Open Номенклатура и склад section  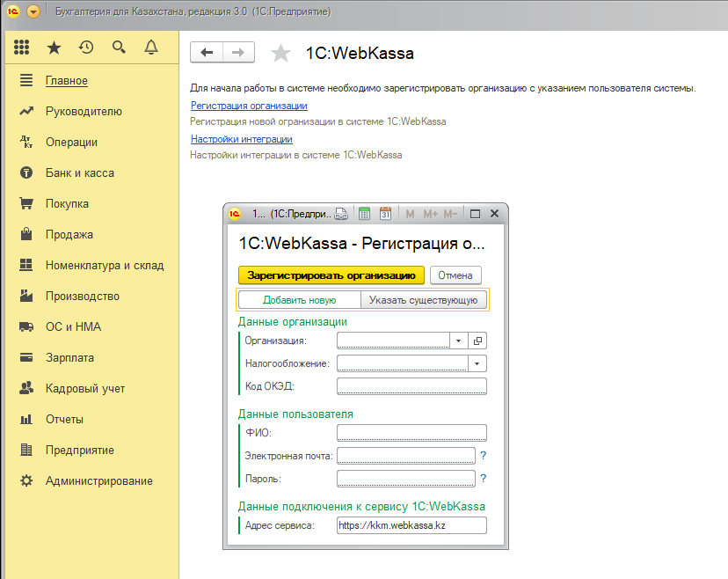coord(105,266)
